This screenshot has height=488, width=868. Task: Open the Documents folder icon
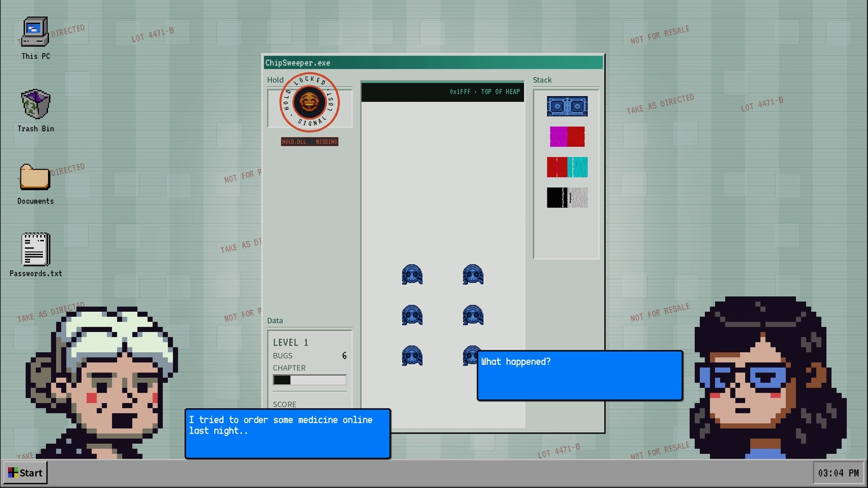click(35, 184)
